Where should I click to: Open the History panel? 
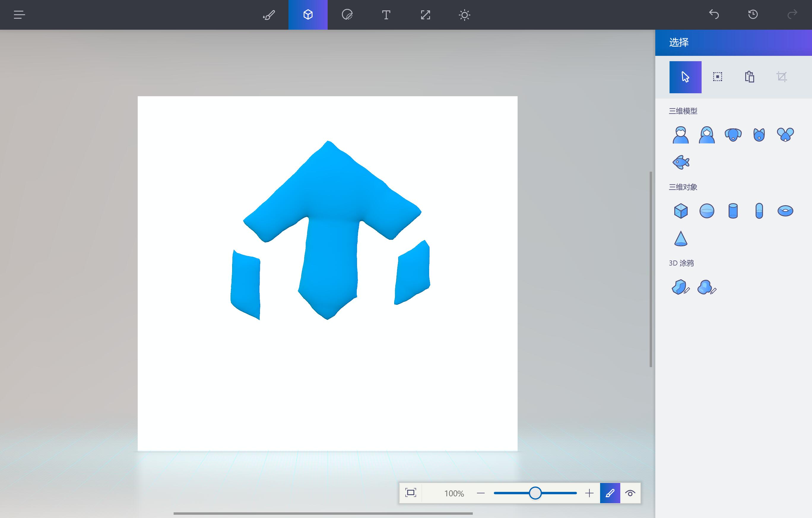click(753, 15)
